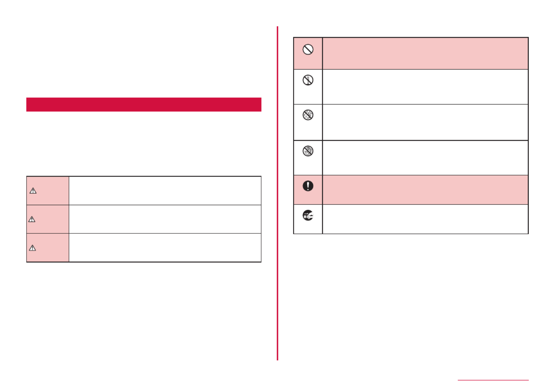
Task: Click the crimson section heading bar
Action: pyautogui.click(x=144, y=104)
